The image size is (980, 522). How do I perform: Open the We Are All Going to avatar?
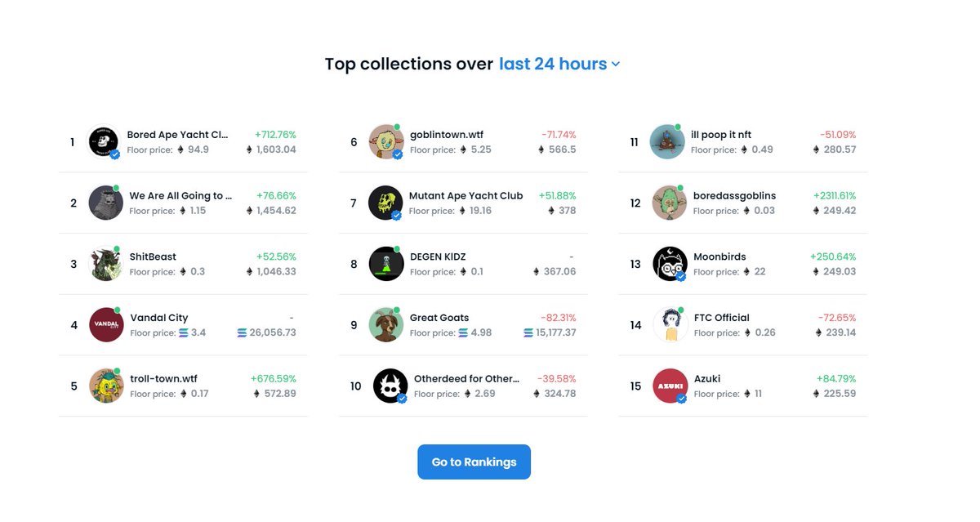pos(106,203)
